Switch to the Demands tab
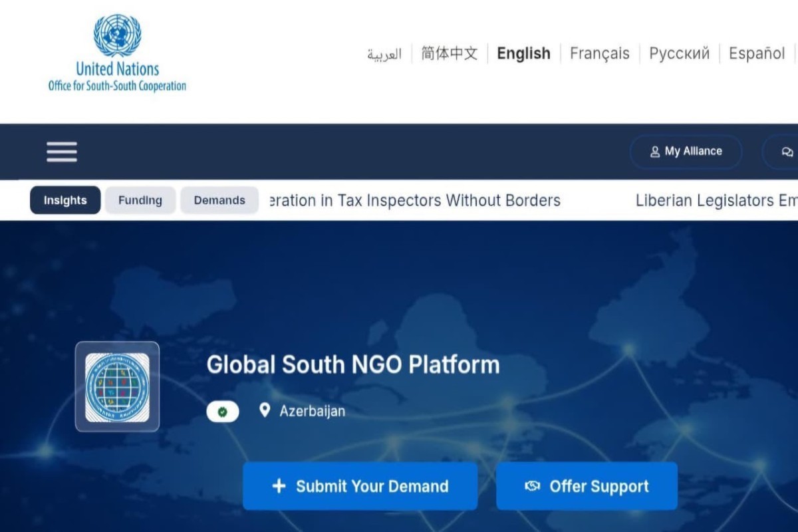This screenshot has height=532, width=798. [x=219, y=200]
